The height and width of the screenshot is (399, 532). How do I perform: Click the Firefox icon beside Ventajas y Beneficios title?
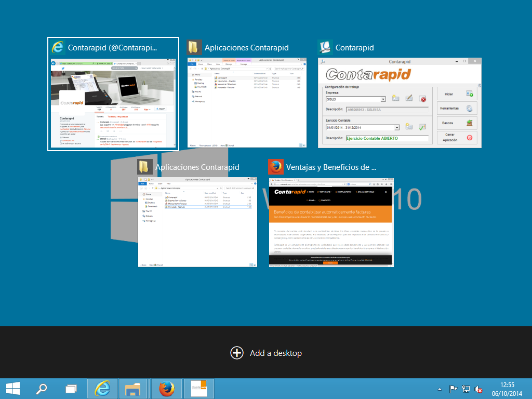click(x=275, y=167)
